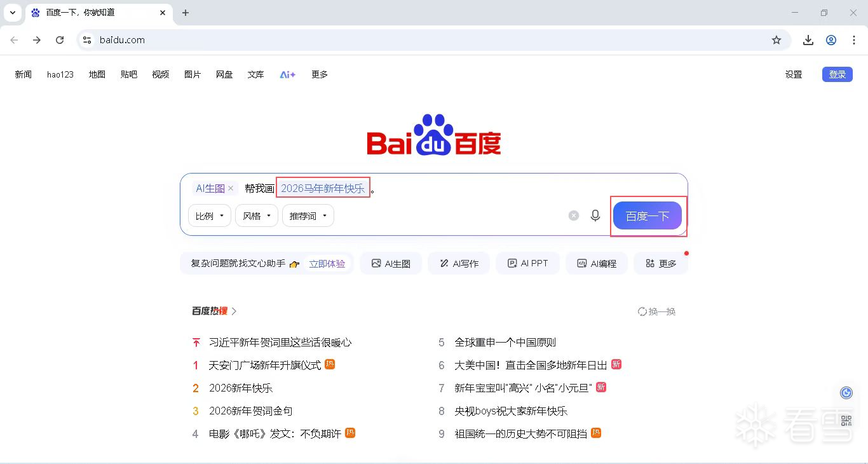The height and width of the screenshot is (464, 868).
Task: Click the 百度一下 search button
Action: click(648, 216)
